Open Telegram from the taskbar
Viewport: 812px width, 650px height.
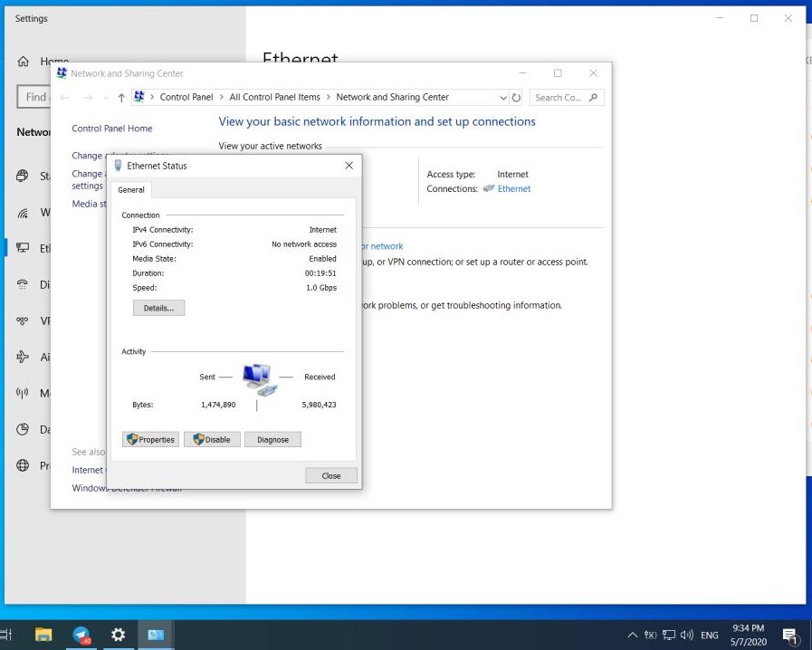[x=81, y=635]
